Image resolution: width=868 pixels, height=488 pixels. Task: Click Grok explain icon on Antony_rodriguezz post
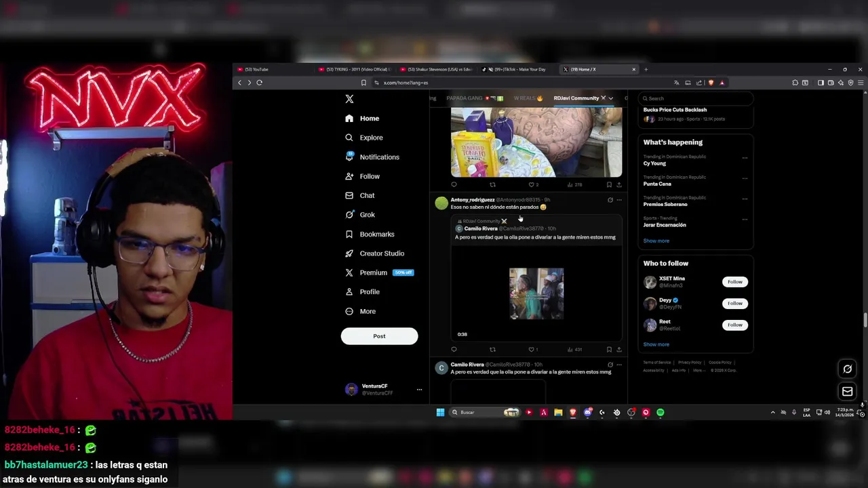click(610, 200)
